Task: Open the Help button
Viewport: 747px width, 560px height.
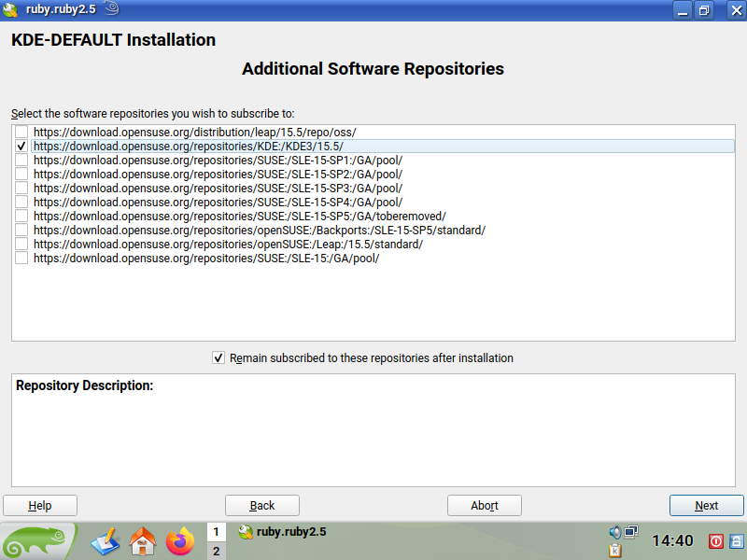Action: click(x=40, y=505)
